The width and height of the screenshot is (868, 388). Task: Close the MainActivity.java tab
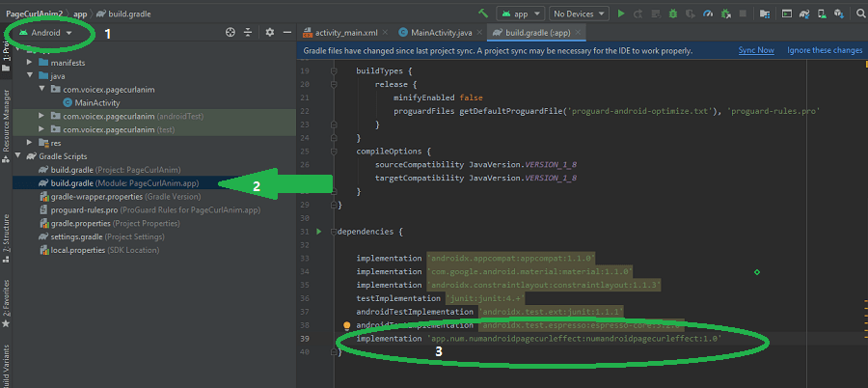(478, 33)
